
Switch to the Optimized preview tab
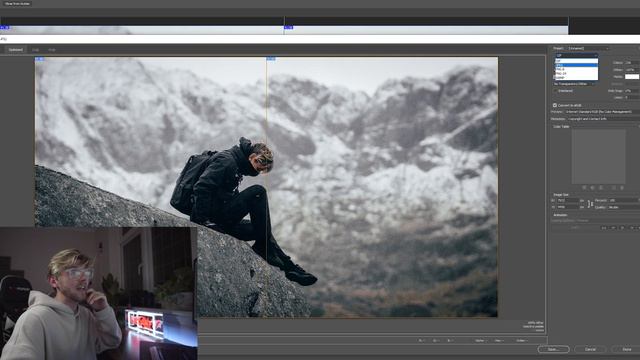click(x=16, y=50)
